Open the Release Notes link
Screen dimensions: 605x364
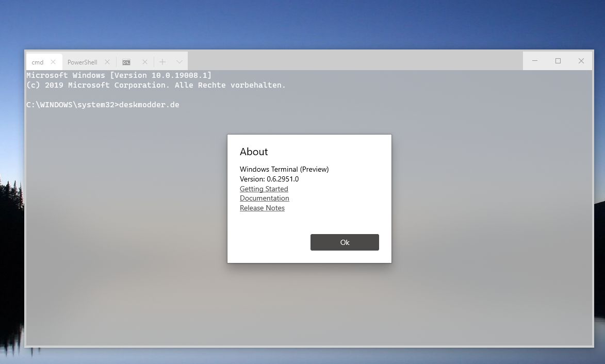(262, 208)
